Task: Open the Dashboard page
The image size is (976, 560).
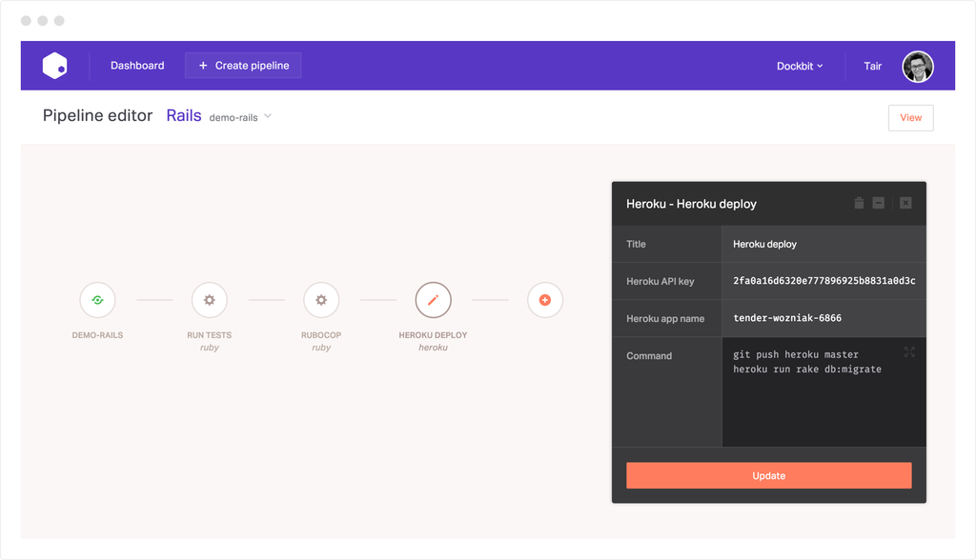Action: tap(137, 66)
